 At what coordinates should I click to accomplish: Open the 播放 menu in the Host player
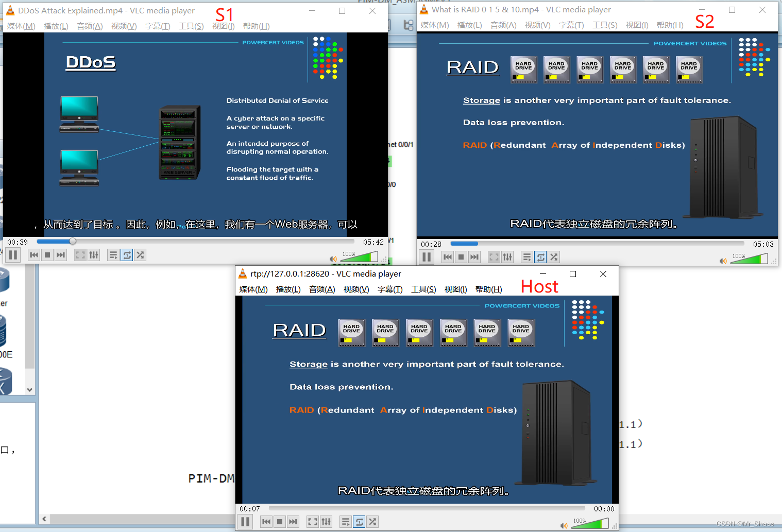pos(288,289)
